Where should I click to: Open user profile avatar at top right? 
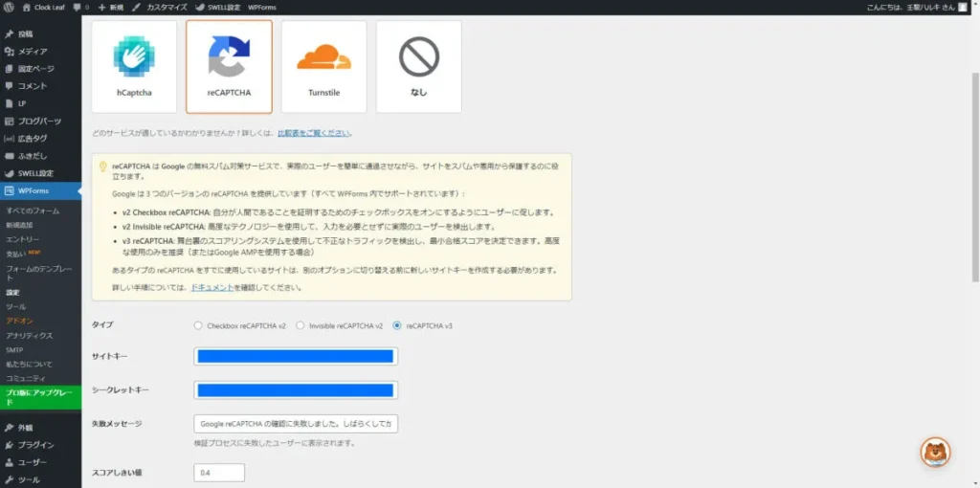[962, 8]
